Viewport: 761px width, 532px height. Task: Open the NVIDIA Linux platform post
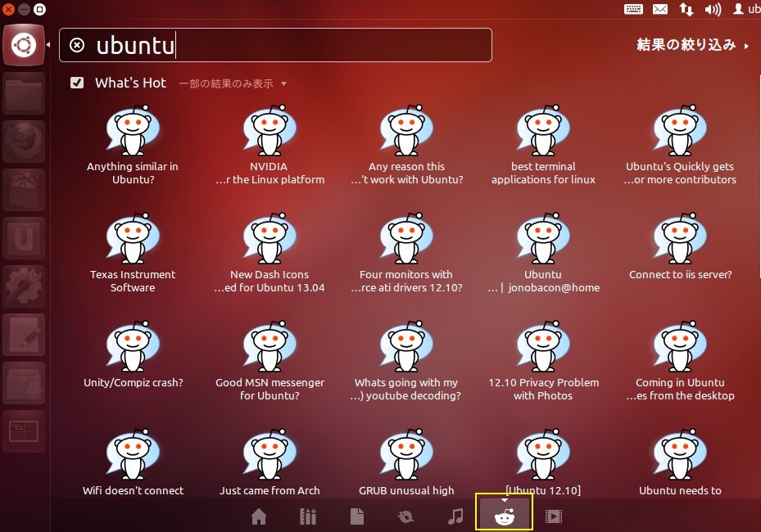(x=270, y=145)
